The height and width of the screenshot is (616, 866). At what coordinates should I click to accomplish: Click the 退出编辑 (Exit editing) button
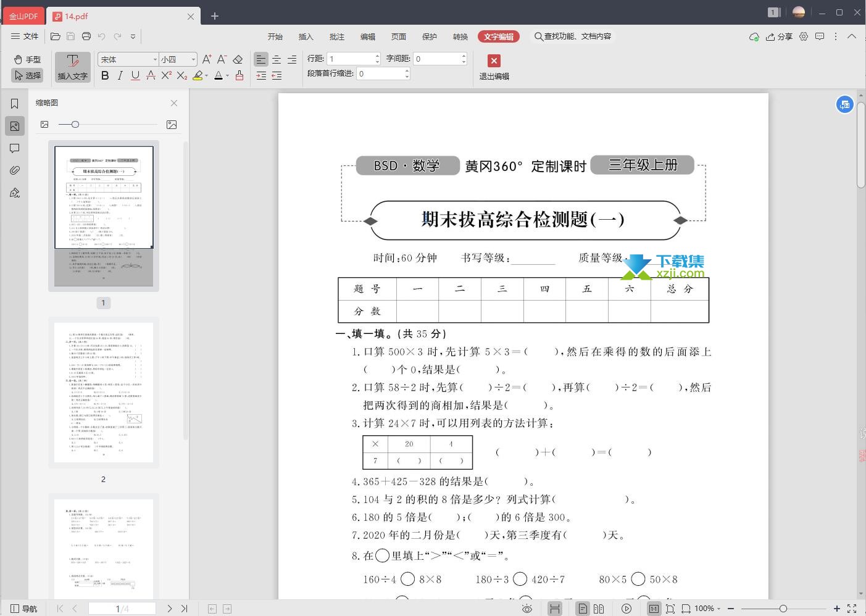(x=494, y=67)
